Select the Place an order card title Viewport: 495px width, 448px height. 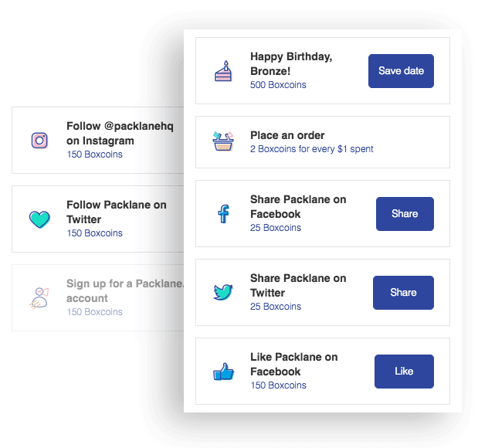[287, 135]
